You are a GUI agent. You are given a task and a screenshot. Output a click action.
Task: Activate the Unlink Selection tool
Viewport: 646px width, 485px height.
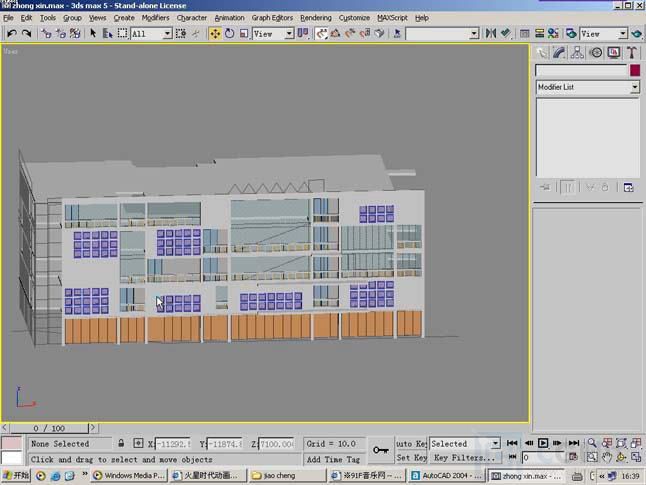[61, 33]
